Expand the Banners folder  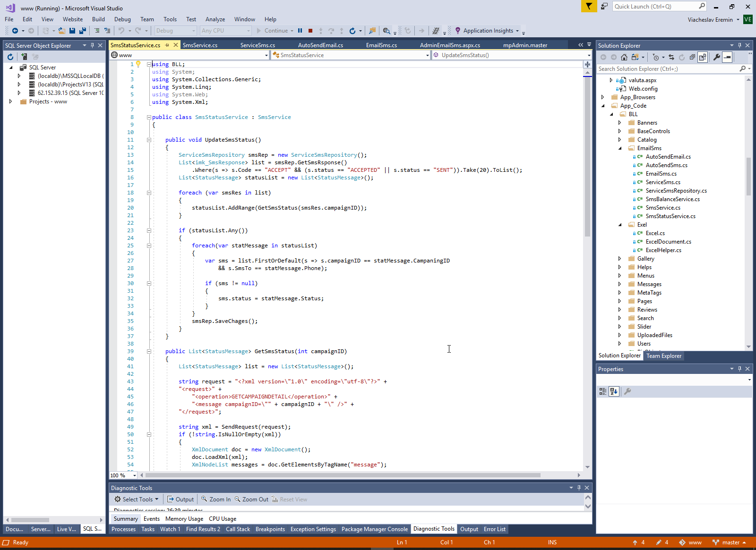[619, 123]
